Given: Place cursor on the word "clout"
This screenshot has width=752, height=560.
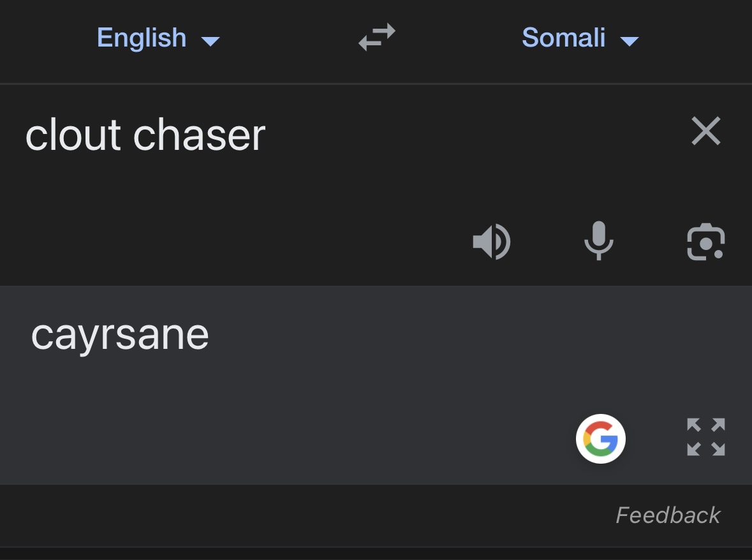Looking at the screenshot, I should coord(73,135).
